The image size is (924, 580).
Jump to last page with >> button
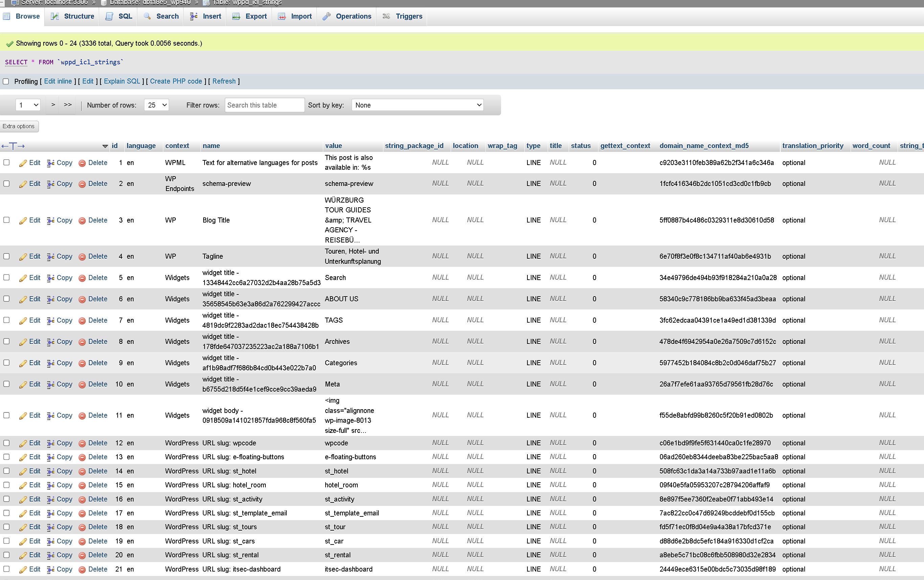click(68, 105)
